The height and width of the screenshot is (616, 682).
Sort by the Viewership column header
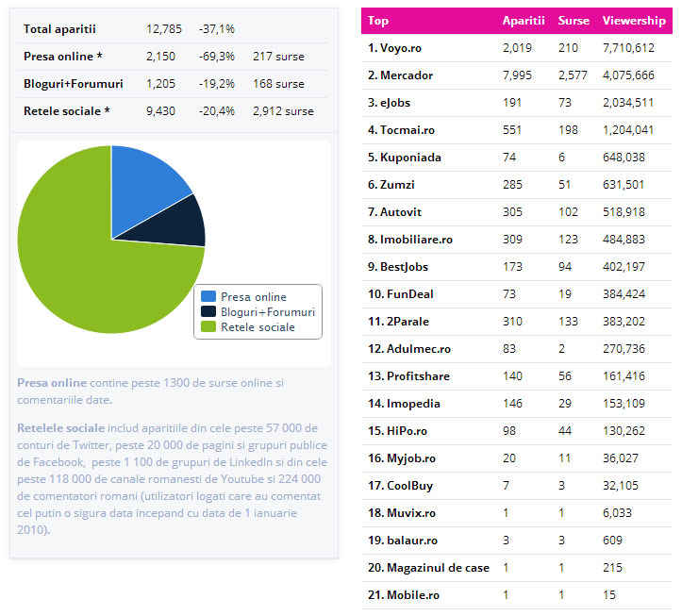634,21
